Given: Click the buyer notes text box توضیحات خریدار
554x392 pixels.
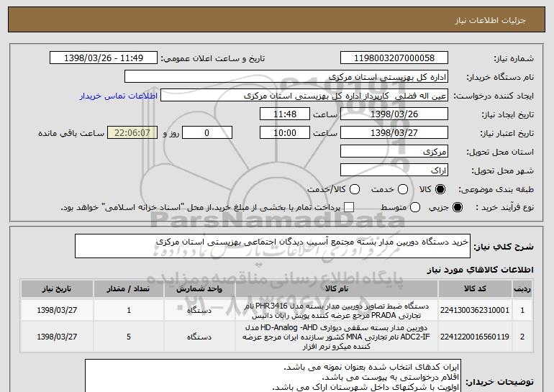Looking at the screenshot, I should pyautogui.click(x=273, y=375).
